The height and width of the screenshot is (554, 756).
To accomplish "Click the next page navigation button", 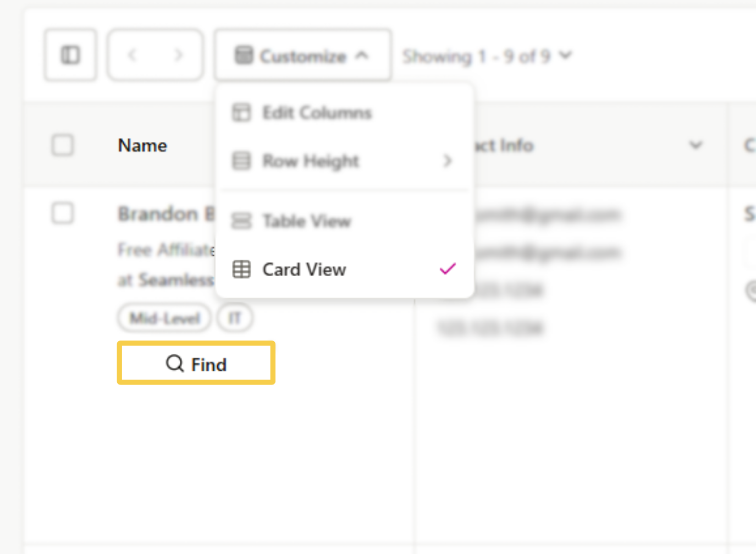I will (178, 54).
